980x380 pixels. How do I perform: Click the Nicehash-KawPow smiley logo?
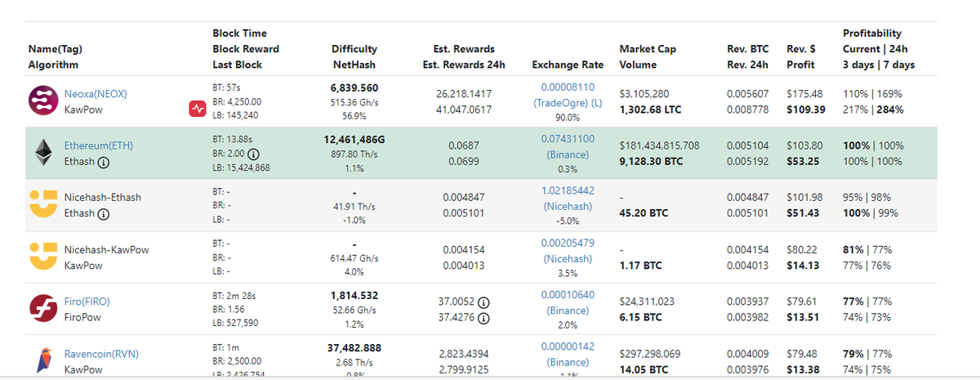42,257
